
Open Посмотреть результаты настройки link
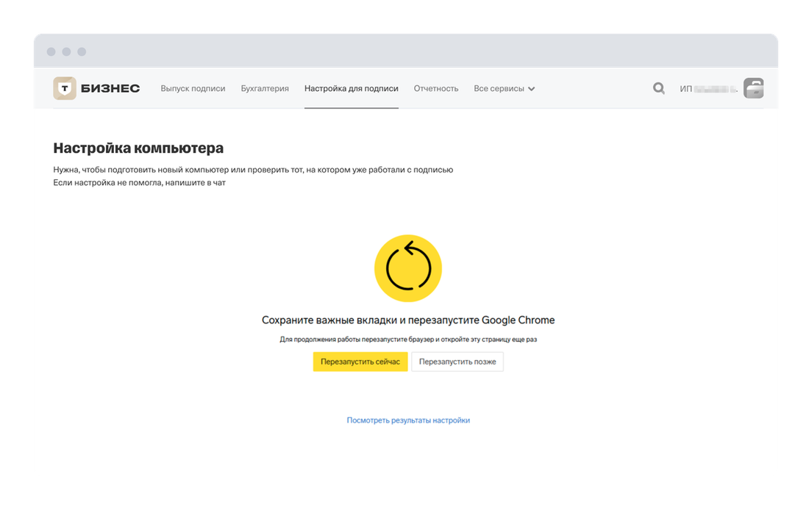[408, 420]
